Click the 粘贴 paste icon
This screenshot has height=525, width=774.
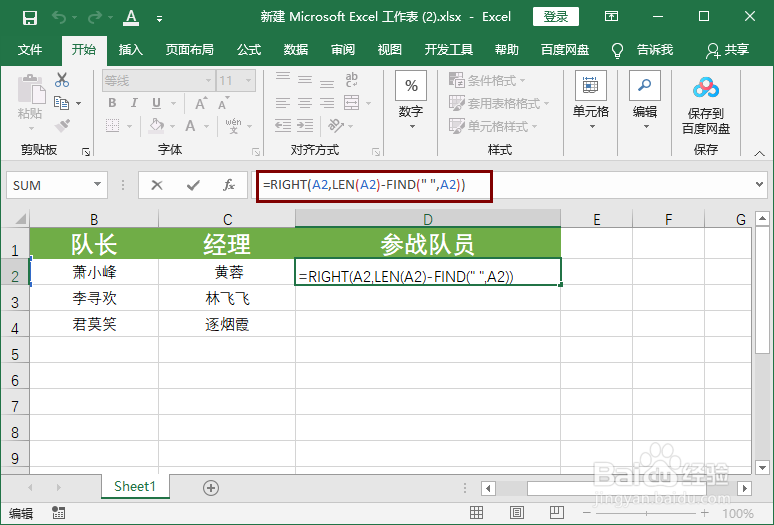click(31, 91)
